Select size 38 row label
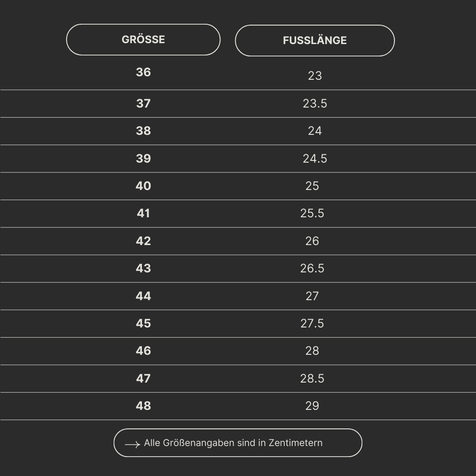The image size is (476, 476). [143, 131]
